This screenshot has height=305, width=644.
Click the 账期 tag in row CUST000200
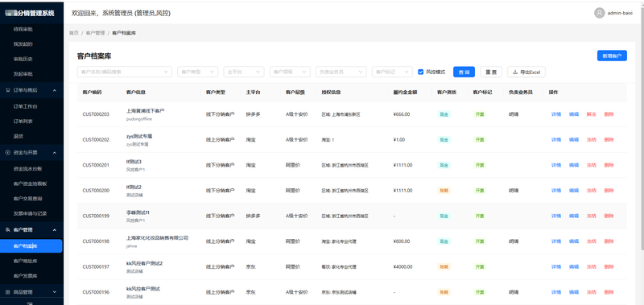click(x=444, y=191)
